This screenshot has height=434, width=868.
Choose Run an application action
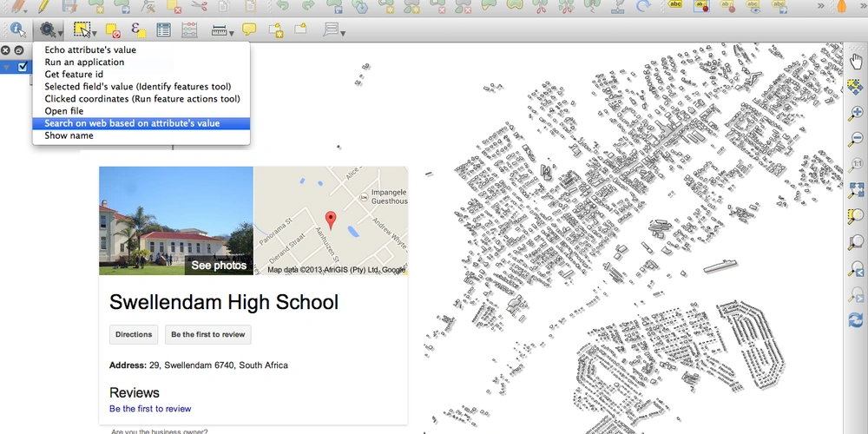click(x=141, y=62)
